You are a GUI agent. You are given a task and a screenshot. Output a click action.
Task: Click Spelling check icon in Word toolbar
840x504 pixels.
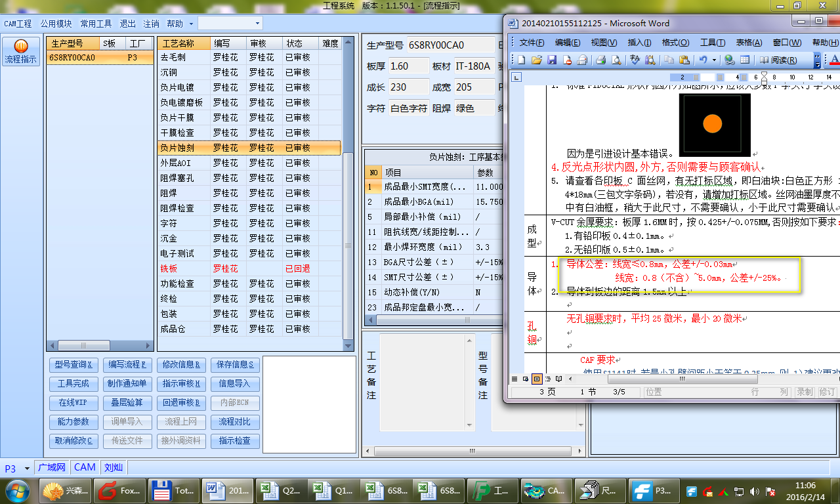click(635, 60)
